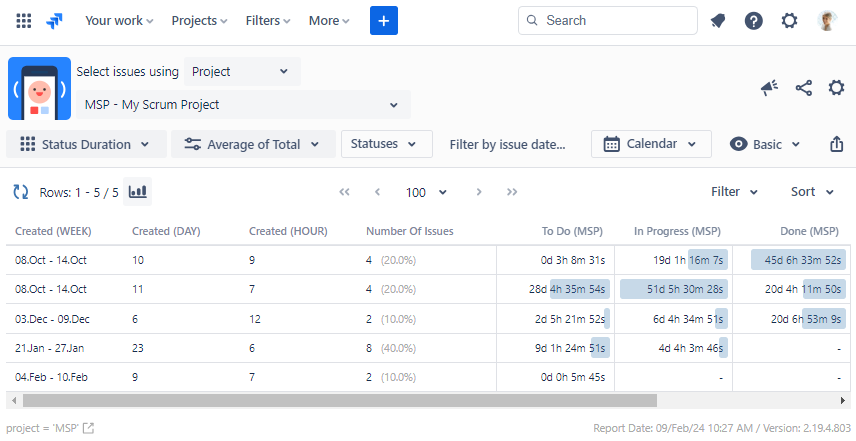This screenshot has height=441, width=856.
Task: Go to previous page arrow
Action: (x=377, y=192)
